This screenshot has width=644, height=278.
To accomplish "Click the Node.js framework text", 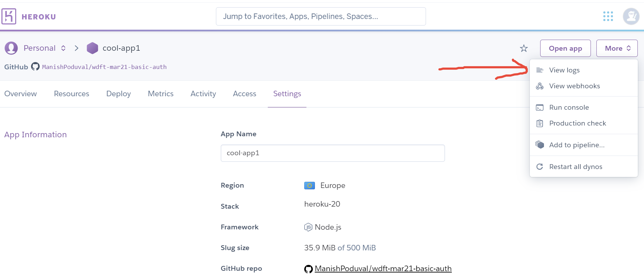I will [x=328, y=227].
